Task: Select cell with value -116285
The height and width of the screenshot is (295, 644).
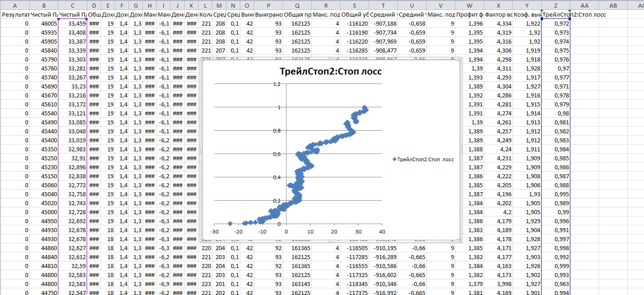Action: pos(354,50)
